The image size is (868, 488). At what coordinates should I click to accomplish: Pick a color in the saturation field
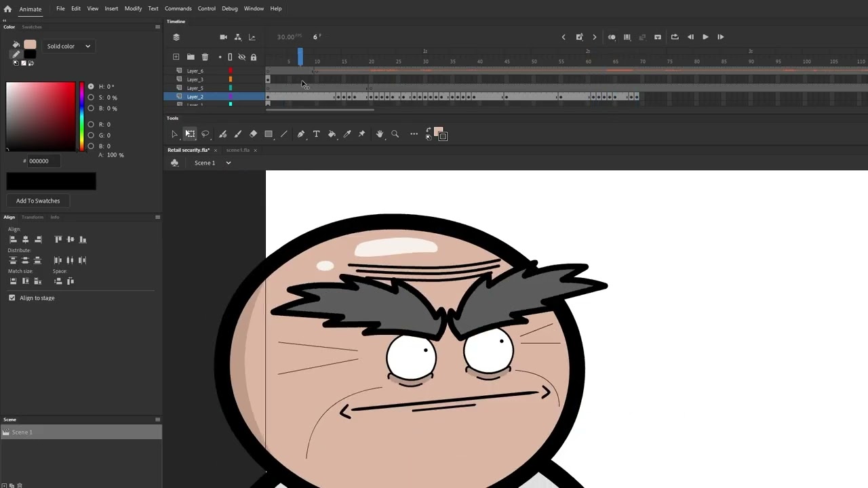[x=41, y=117]
